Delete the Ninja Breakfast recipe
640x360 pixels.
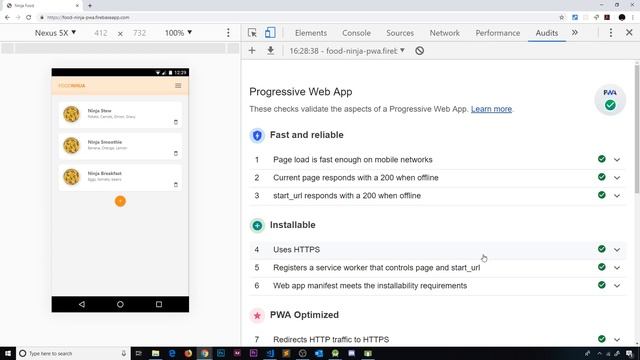tap(176, 185)
